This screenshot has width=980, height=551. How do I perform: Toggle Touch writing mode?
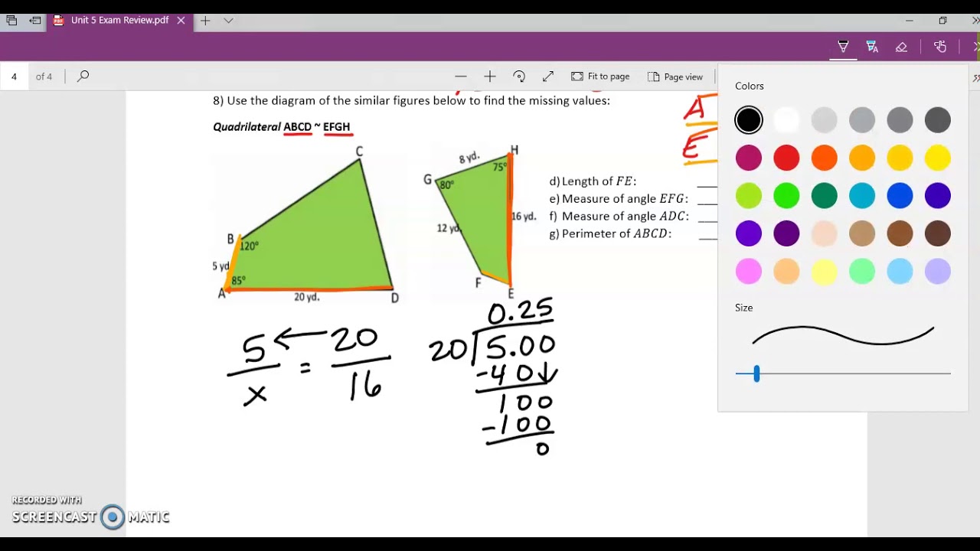point(940,47)
